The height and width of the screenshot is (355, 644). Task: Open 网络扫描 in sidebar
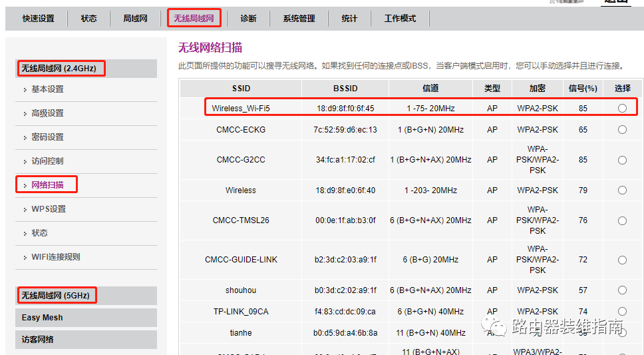tap(48, 184)
